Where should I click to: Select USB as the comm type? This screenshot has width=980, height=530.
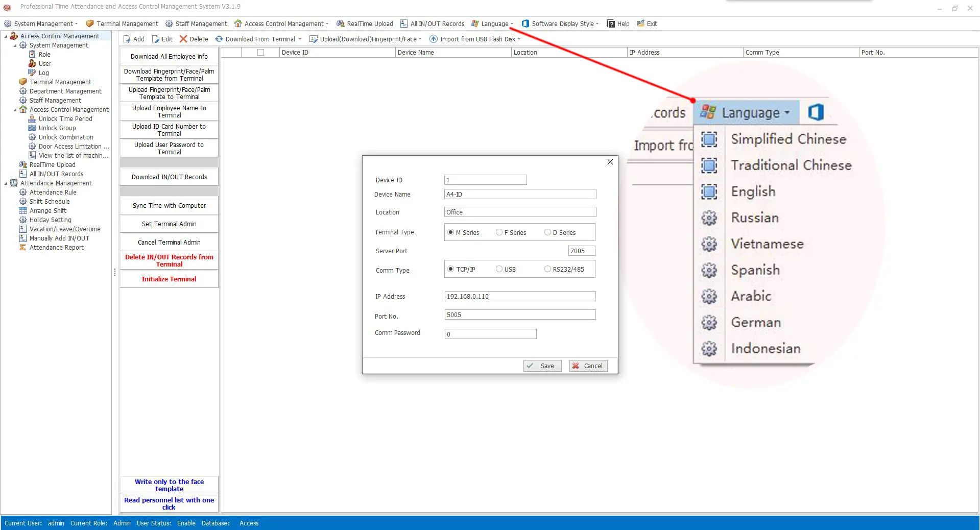(499, 269)
